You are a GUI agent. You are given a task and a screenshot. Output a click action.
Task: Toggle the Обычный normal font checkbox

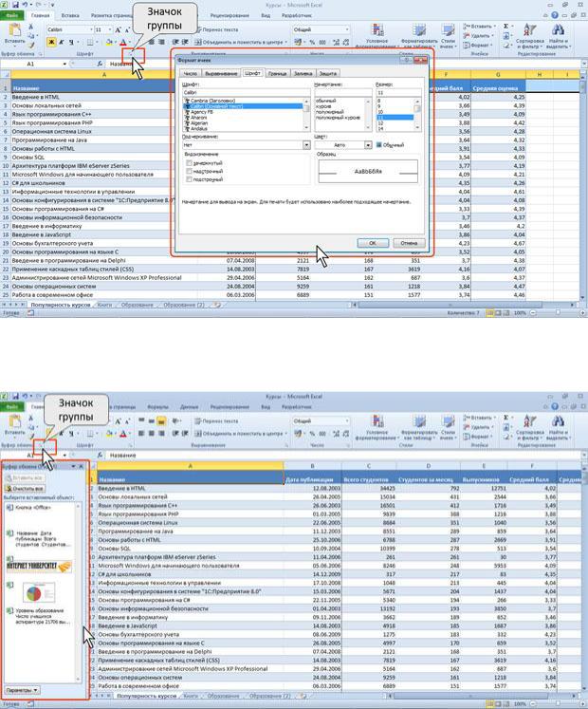379,145
